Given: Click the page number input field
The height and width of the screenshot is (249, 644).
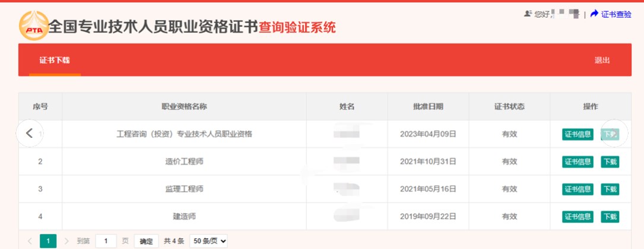Looking at the screenshot, I should [x=106, y=241].
